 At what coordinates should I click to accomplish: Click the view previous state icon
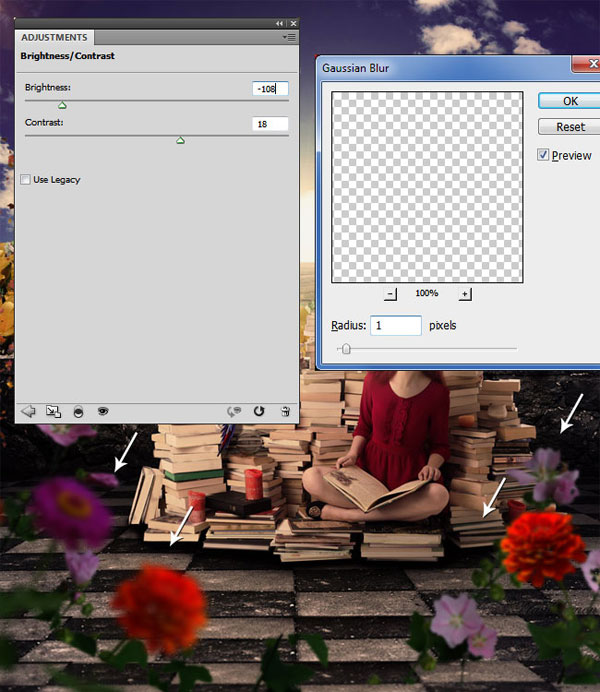tap(234, 411)
